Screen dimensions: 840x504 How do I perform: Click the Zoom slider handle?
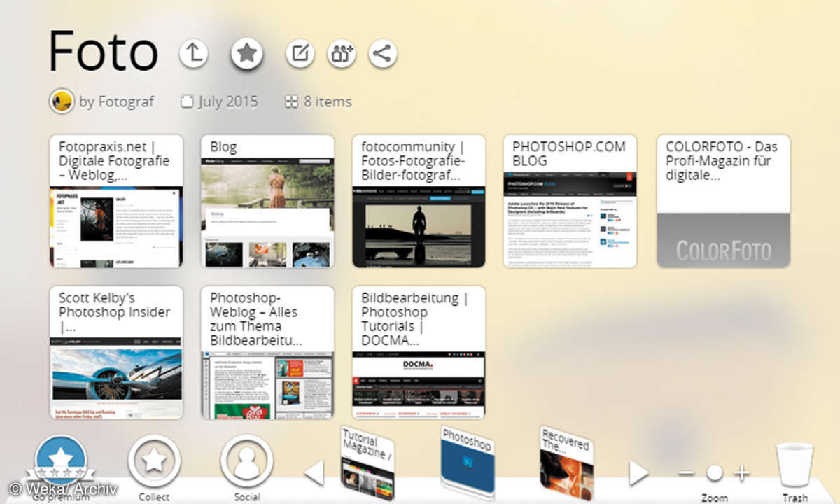[714, 473]
